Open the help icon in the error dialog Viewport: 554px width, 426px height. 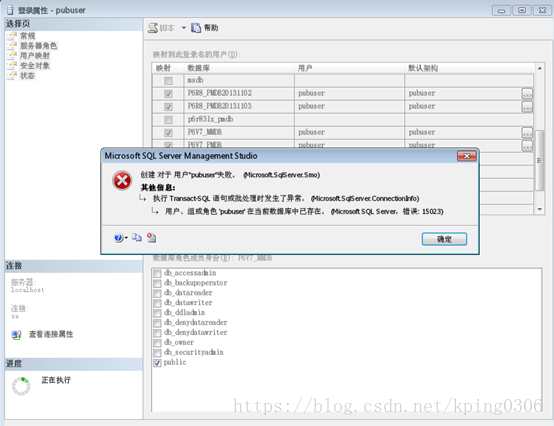(118, 238)
